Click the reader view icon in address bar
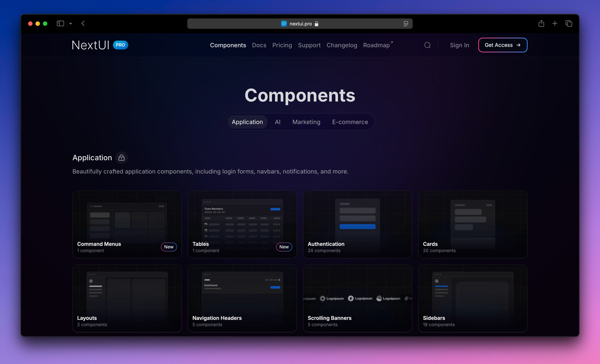 tap(406, 24)
